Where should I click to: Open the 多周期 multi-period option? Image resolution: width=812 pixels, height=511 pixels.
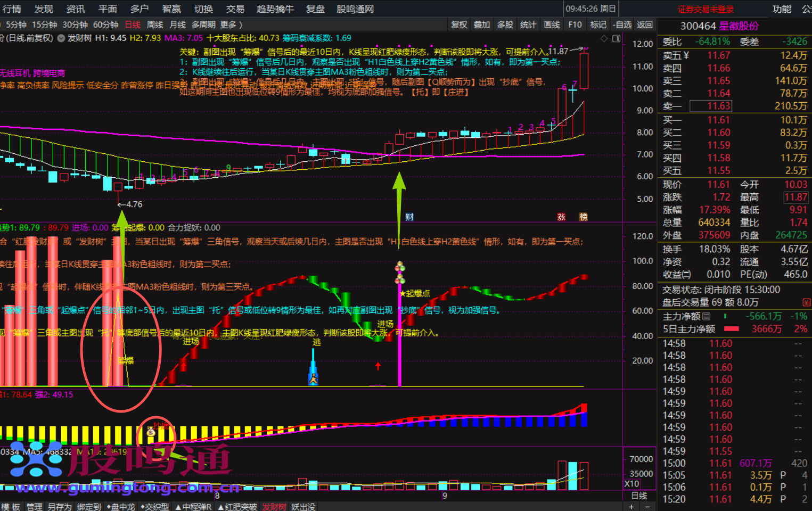pos(203,24)
